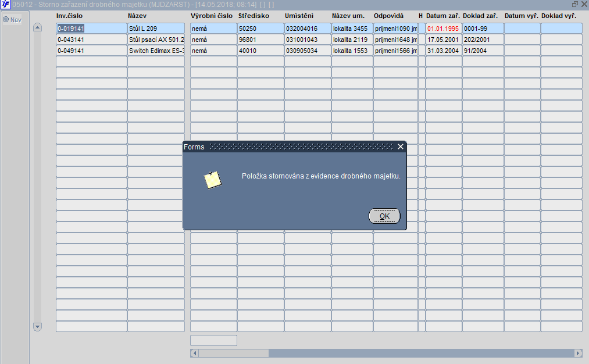Close the Forms dialog with X
This screenshot has width=589, height=364.
(x=401, y=147)
